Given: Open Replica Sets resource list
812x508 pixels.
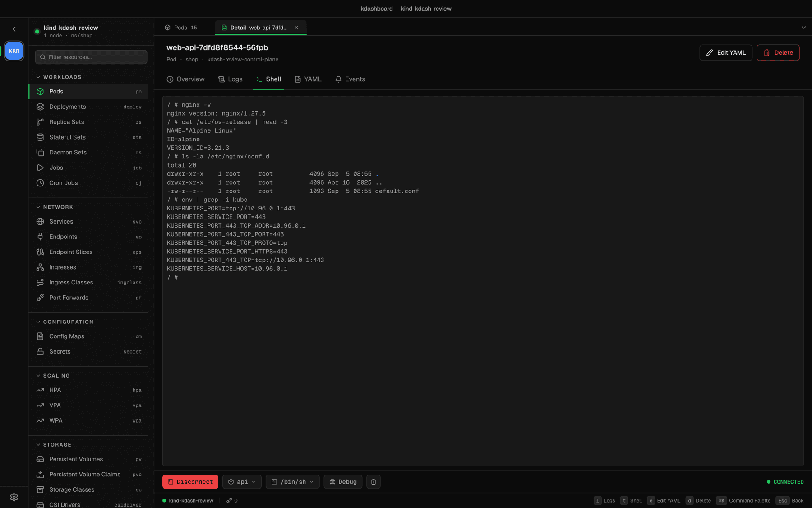Looking at the screenshot, I should click(88, 122).
